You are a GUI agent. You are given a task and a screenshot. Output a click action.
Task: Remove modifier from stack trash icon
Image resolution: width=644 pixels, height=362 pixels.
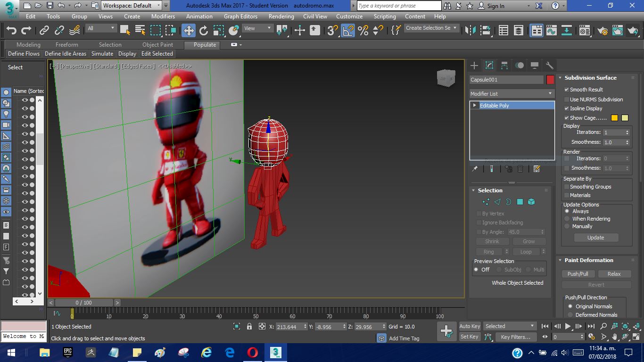click(520, 169)
